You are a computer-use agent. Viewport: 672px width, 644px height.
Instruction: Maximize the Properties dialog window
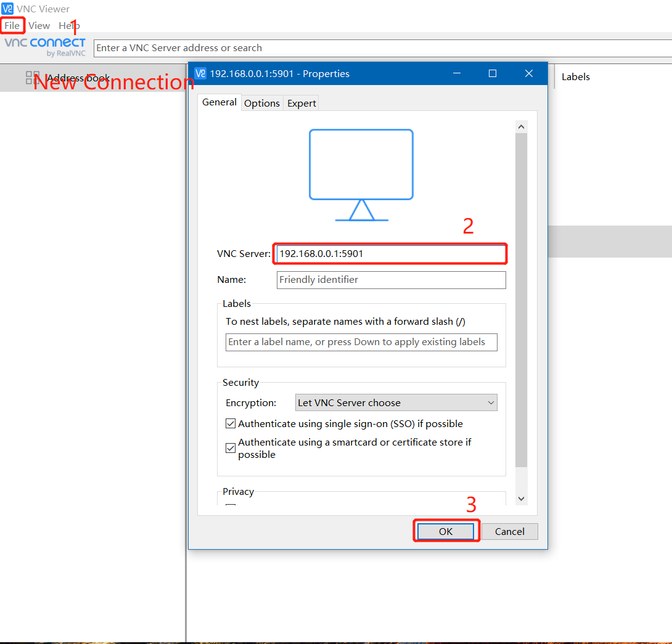493,73
